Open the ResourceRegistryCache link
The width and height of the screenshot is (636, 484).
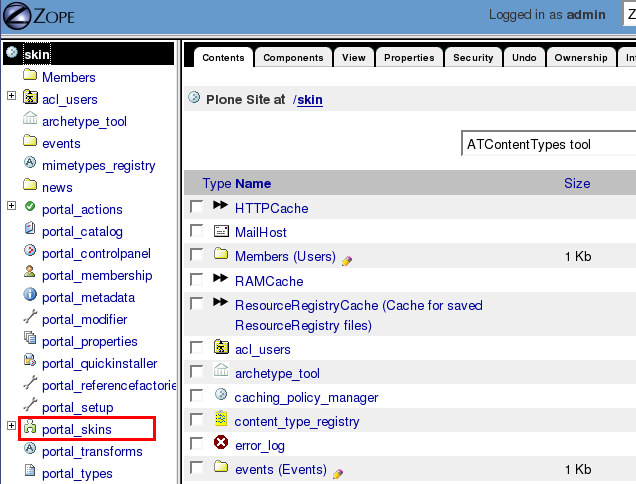point(359,315)
